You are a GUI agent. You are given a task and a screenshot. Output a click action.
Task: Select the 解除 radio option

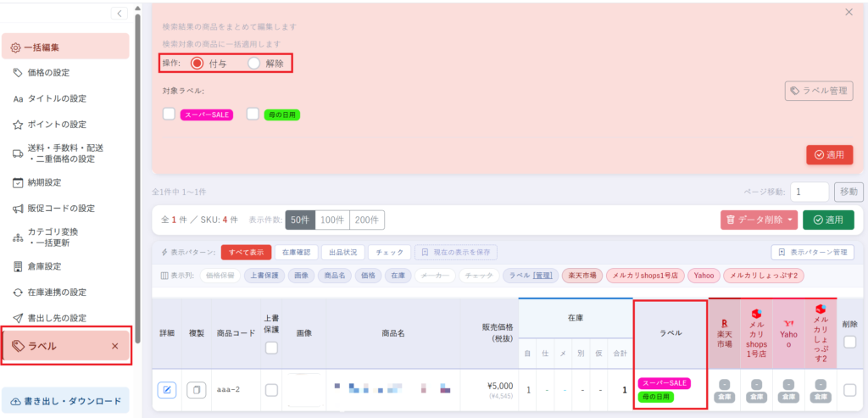pyautogui.click(x=253, y=63)
